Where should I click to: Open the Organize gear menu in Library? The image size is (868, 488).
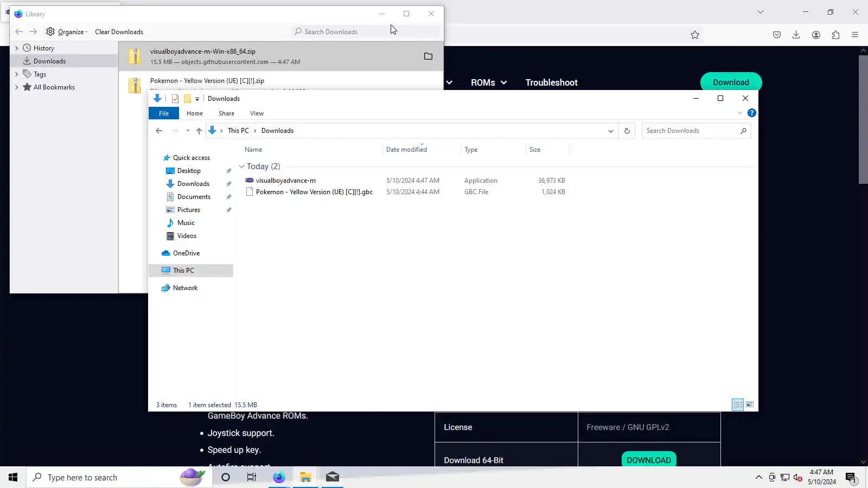pos(67,31)
